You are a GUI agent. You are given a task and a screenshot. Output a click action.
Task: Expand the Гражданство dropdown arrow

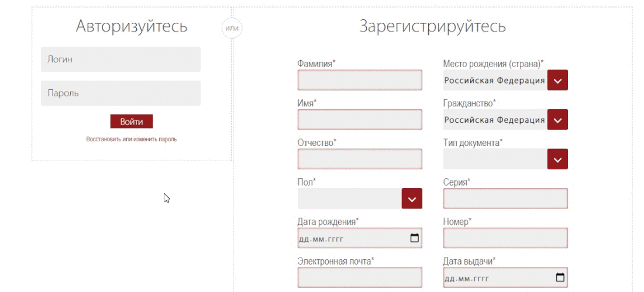point(557,120)
